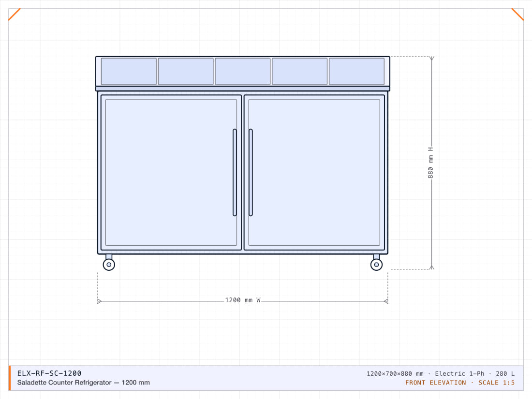This screenshot has width=532, height=399.
Task: Click the '880 mm H' height dimension label
Action: [430, 163]
